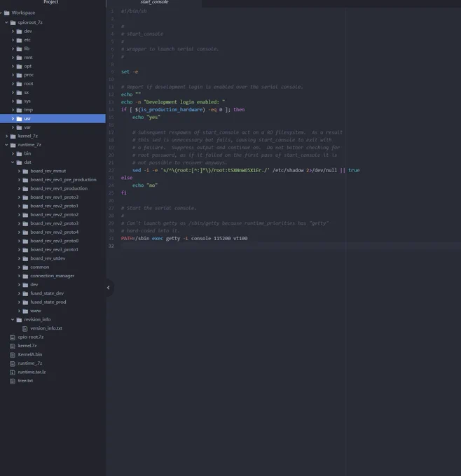Collapse the project sidebar with arrow button

[109, 288]
